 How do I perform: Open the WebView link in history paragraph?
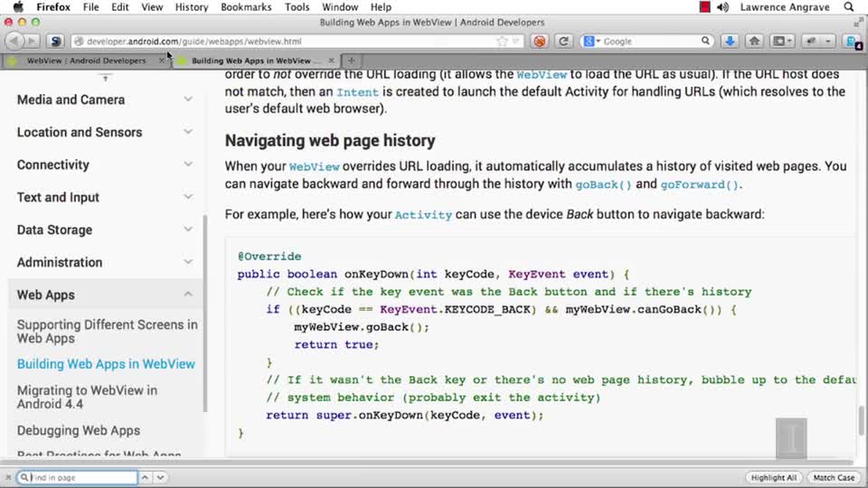point(314,167)
